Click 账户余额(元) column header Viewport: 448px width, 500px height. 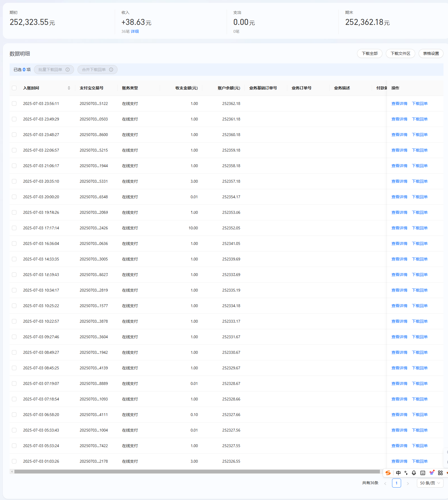[x=229, y=88]
